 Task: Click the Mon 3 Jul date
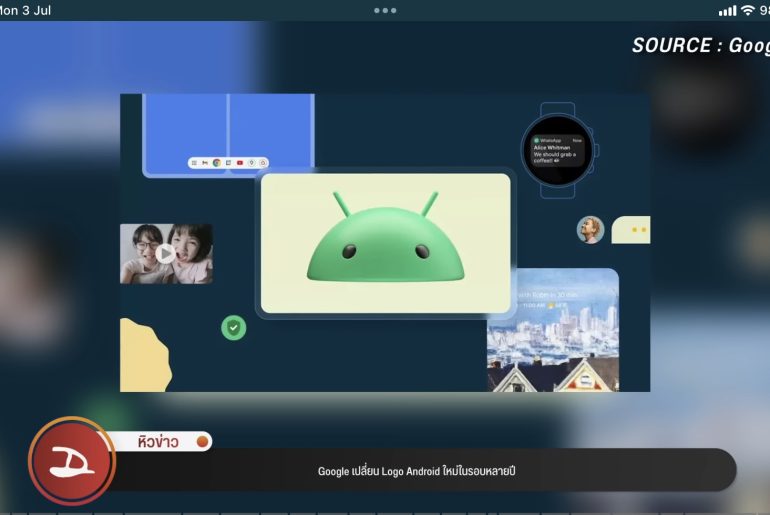click(25, 10)
